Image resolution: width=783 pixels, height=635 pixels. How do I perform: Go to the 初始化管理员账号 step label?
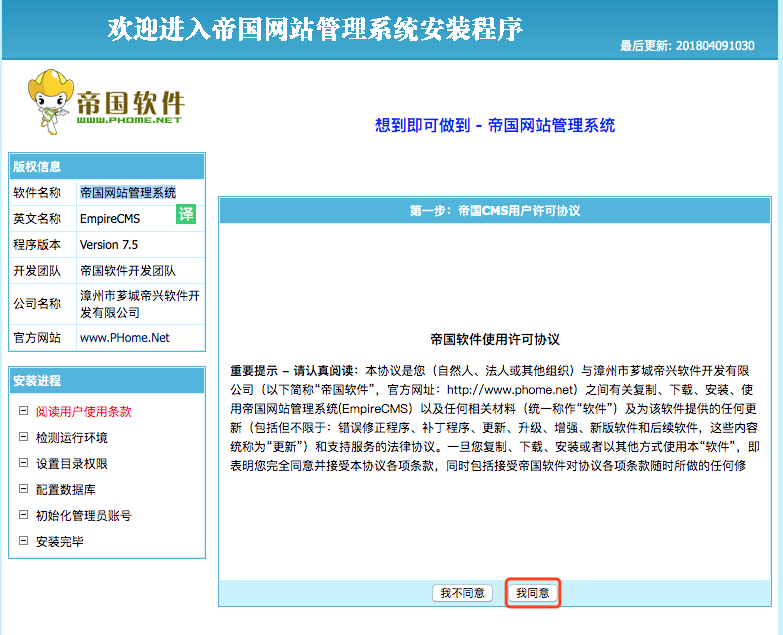[x=83, y=516]
